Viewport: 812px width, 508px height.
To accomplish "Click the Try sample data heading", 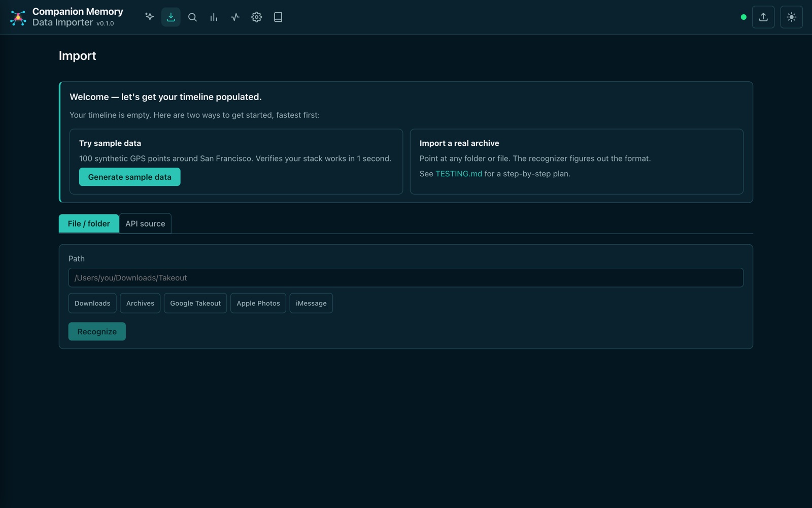I will pos(110,143).
